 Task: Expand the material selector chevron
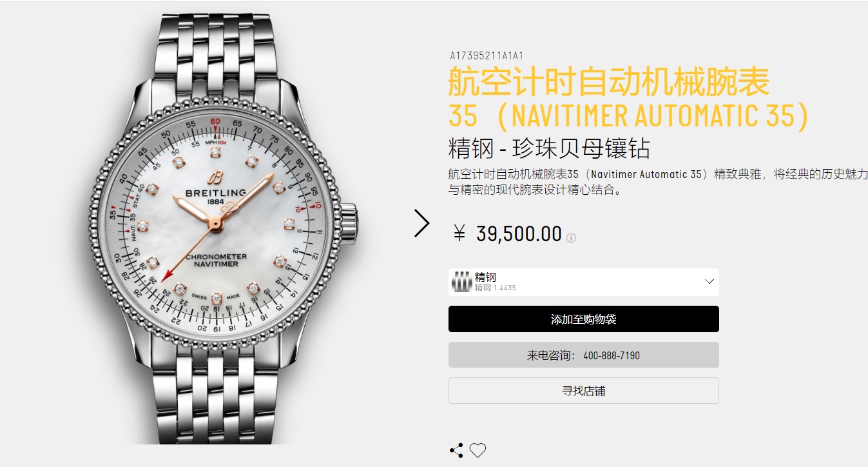709,282
